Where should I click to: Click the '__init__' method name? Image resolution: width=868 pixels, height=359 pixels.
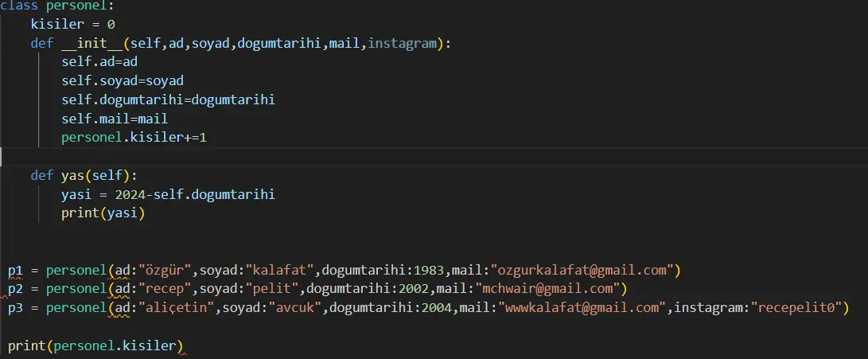click(x=92, y=43)
